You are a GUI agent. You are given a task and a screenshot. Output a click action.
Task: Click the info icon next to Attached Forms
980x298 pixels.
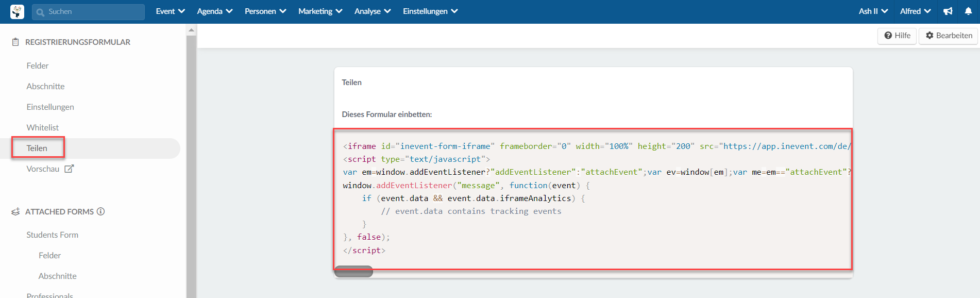101,211
